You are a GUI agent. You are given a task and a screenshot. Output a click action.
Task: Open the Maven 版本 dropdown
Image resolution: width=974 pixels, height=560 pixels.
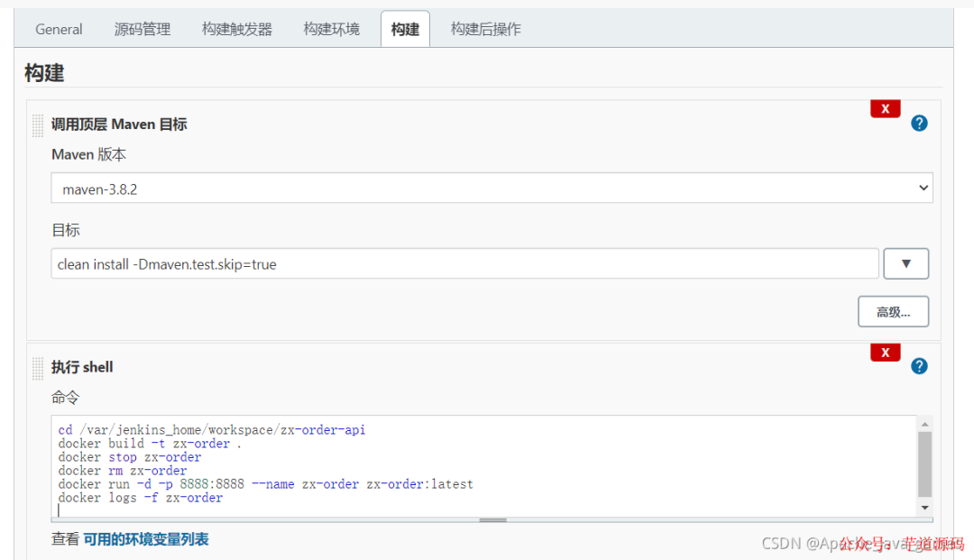[492, 188]
